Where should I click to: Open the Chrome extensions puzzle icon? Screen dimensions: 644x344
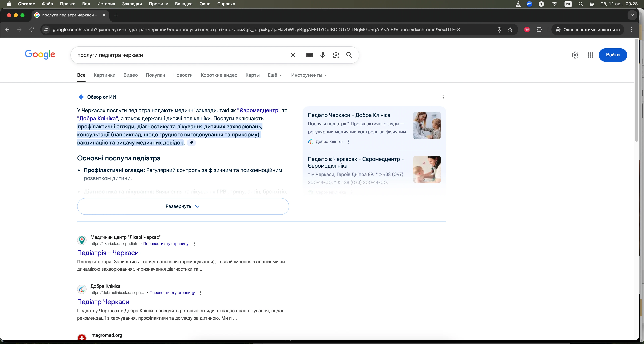539,30
